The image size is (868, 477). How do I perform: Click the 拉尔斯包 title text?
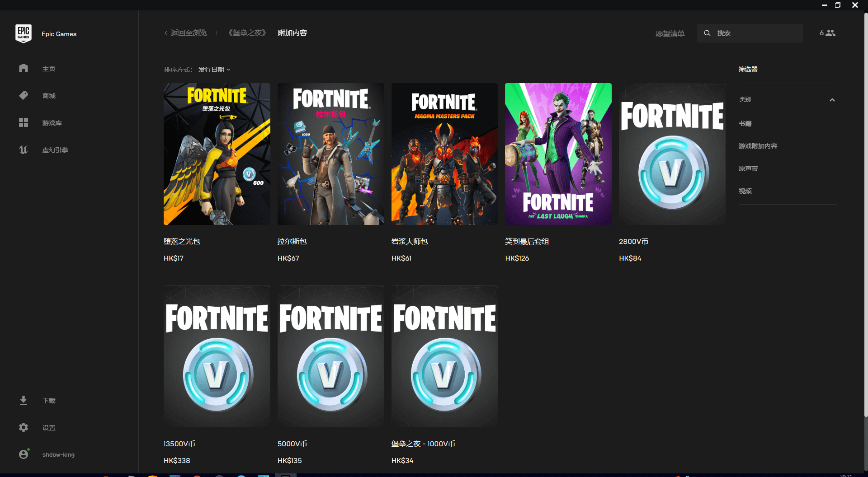click(292, 242)
